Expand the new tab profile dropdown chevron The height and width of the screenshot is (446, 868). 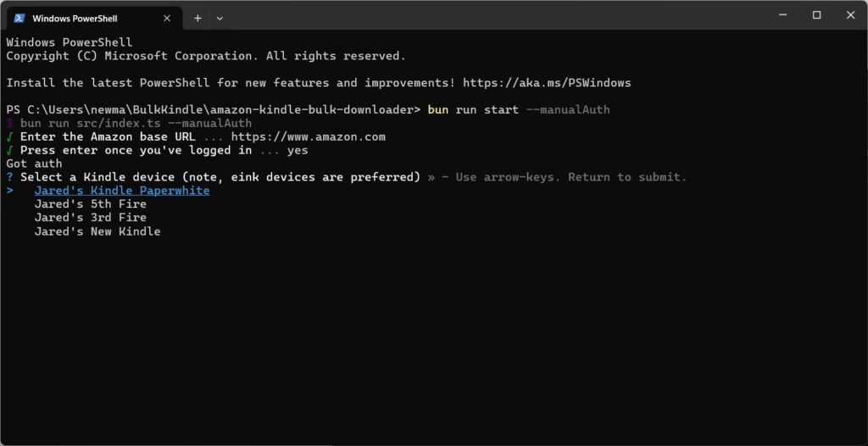(220, 18)
